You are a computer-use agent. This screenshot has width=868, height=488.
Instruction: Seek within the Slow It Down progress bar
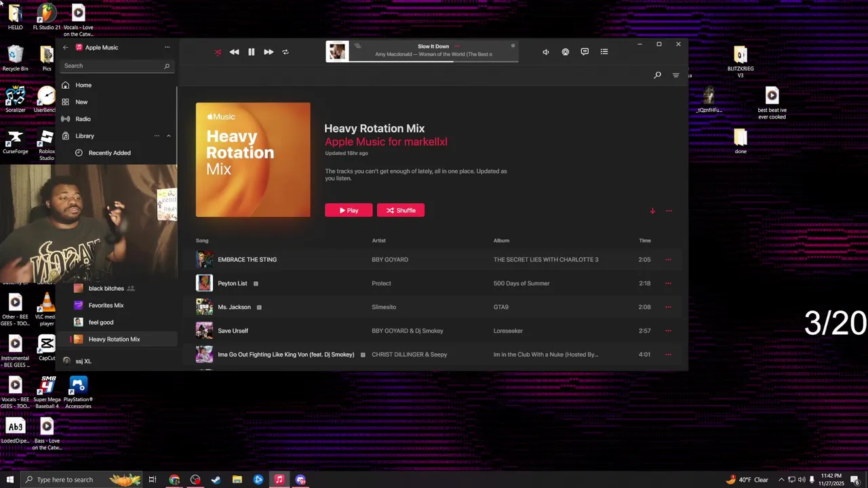tap(434, 62)
